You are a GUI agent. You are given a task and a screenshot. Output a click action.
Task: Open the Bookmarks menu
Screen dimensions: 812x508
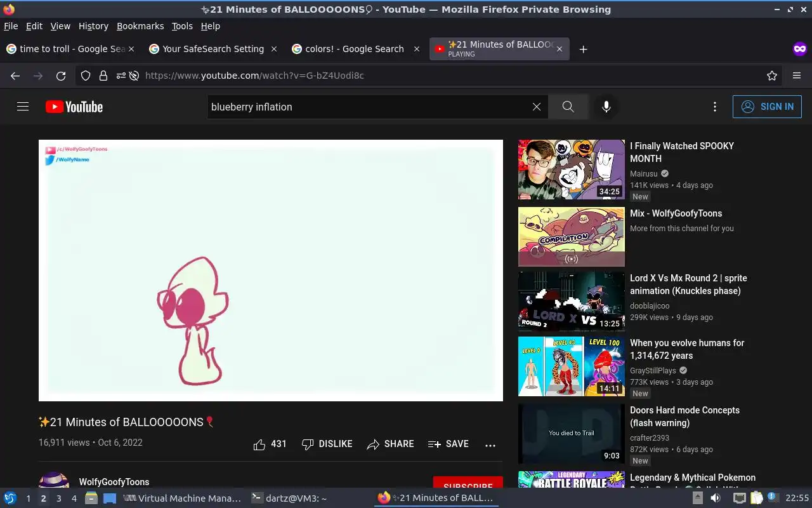click(x=140, y=26)
